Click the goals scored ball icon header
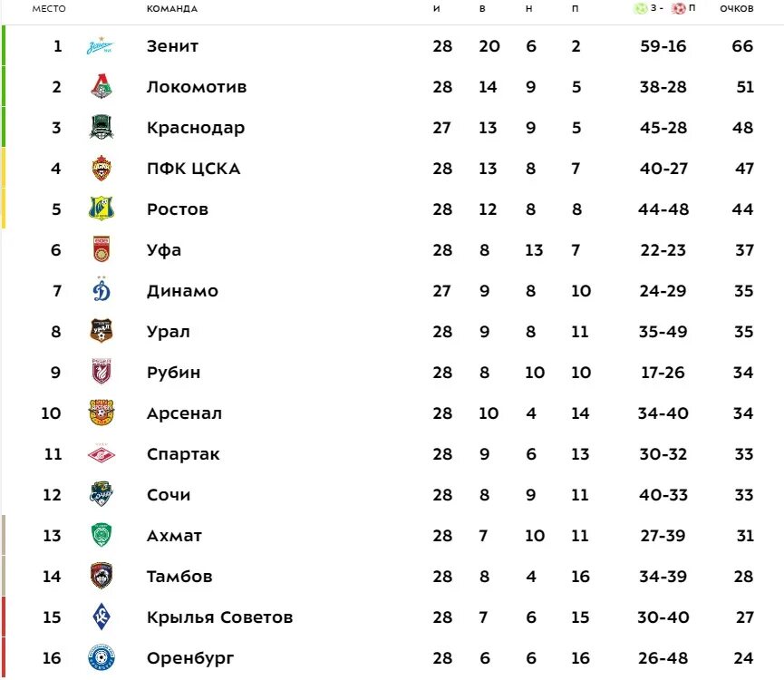The height and width of the screenshot is (680, 784). click(x=640, y=8)
